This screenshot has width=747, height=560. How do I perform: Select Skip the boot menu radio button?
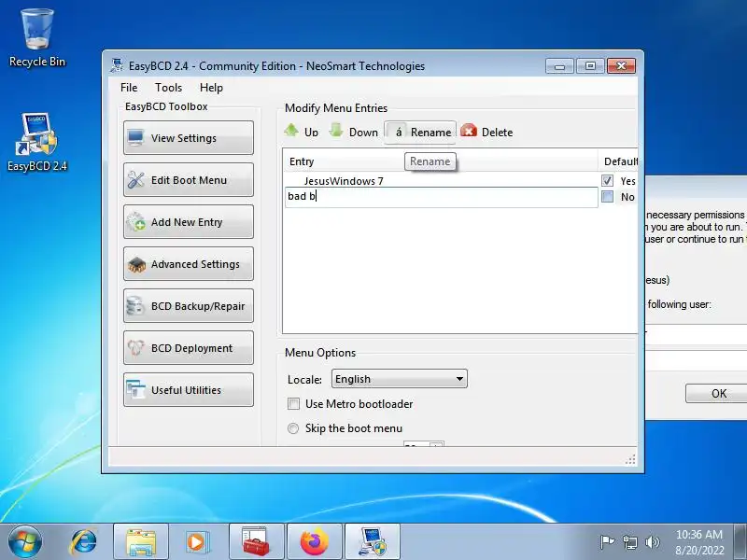pos(293,428)
